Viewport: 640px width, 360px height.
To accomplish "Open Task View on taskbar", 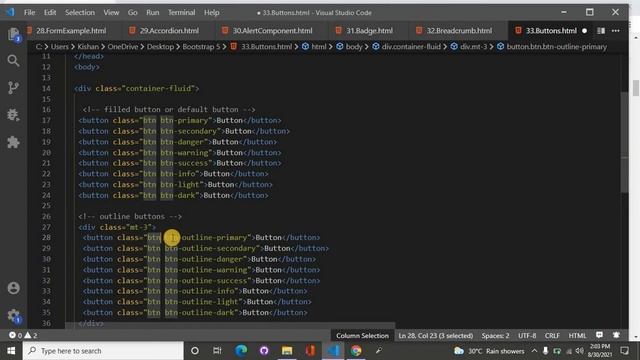I will pyautogui.click(x=217, y=351).
